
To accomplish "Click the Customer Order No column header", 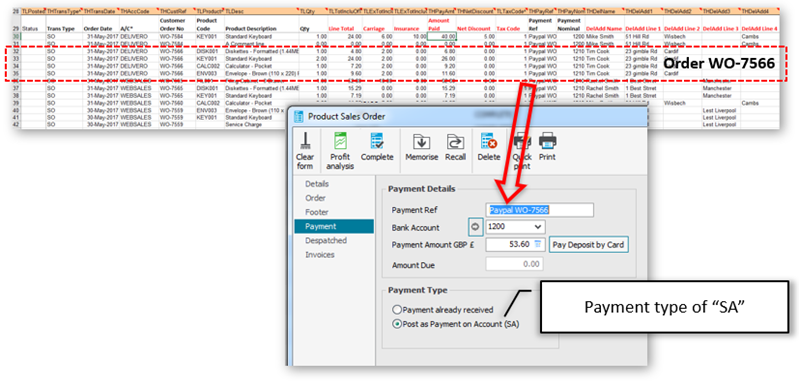I will tap(172, 25).
